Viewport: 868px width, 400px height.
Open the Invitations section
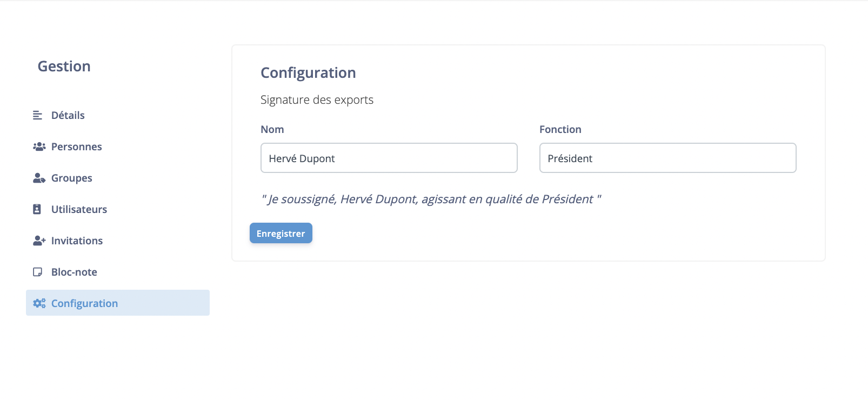tap(77, 241)
